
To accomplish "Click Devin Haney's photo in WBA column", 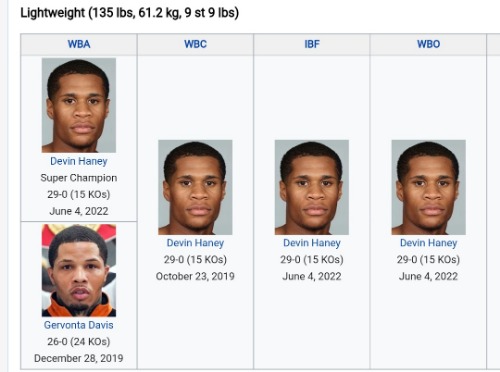I will coord(79,105).
